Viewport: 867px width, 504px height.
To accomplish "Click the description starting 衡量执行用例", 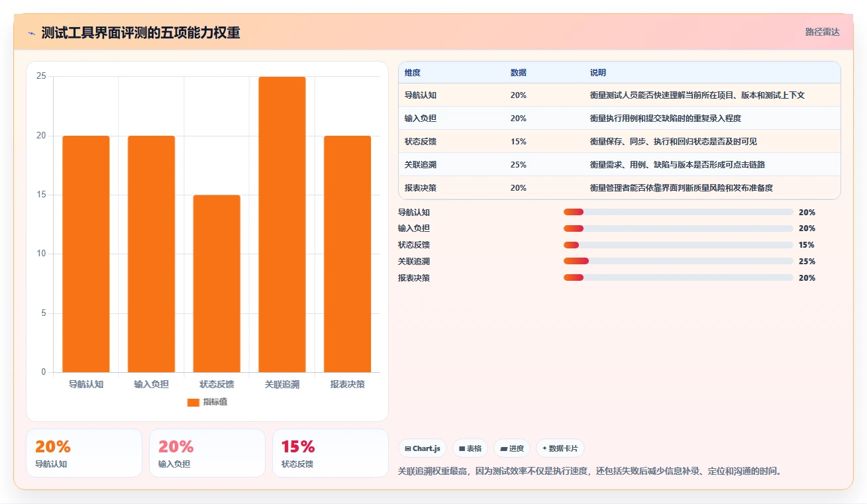I will pyautogui.click(x=666, y=119).
